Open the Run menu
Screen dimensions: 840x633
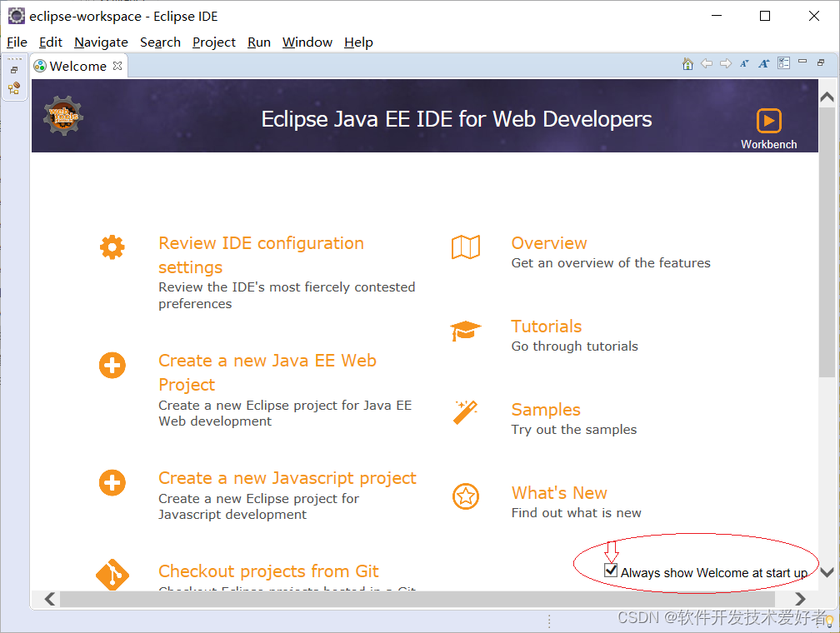point(258,42)
